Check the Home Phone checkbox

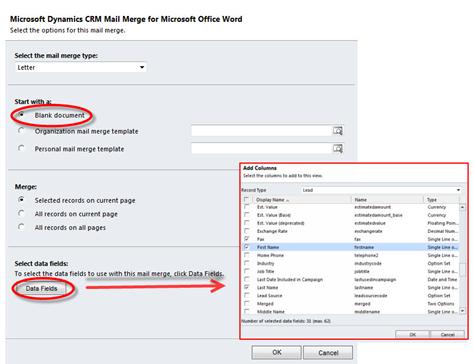pos(247,255)
